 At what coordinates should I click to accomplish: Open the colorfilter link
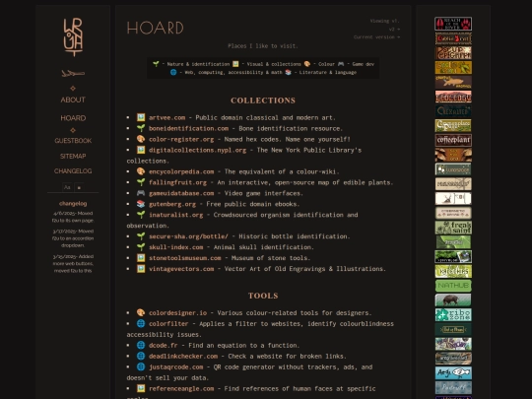[168, 324]
